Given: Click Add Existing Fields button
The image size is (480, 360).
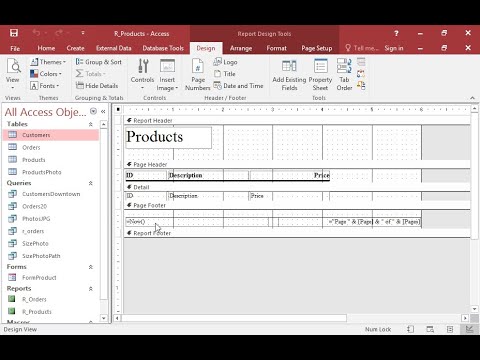Looking at the screenshot, I should [x=289, y=75].
